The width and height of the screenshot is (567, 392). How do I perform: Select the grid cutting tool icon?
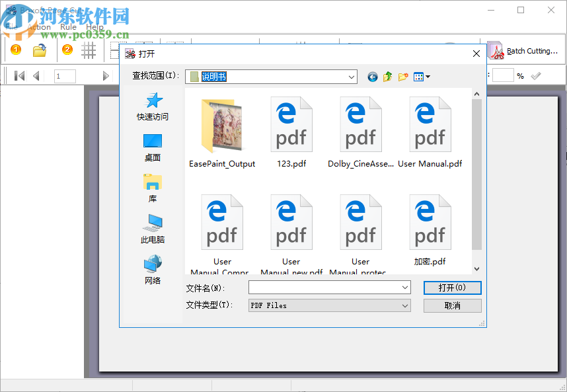tap(90, 50)
